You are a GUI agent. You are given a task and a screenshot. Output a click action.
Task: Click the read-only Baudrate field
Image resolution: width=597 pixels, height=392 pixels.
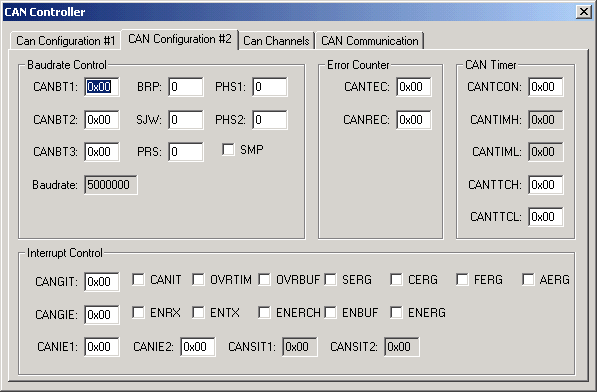tap(111, 185)
